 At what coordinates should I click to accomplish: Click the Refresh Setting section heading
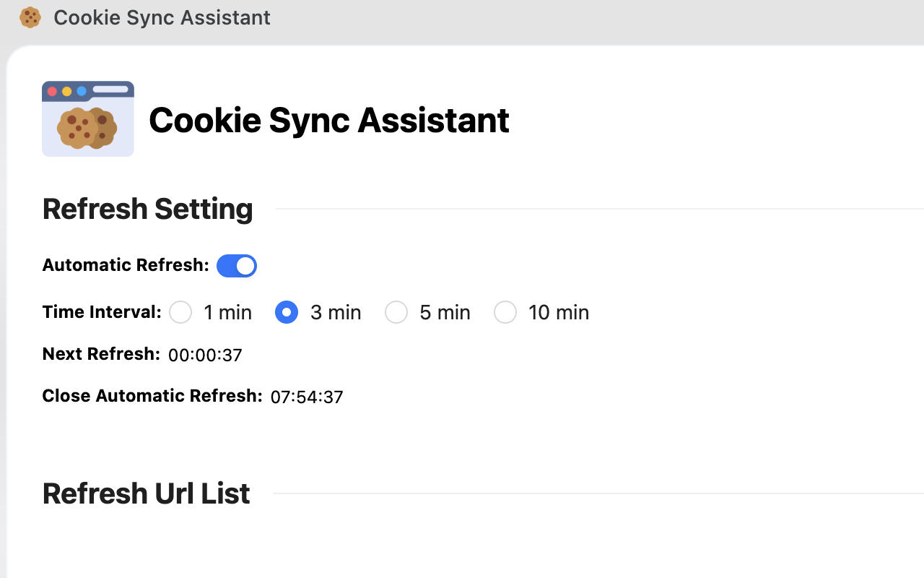(x=148, y=209)
